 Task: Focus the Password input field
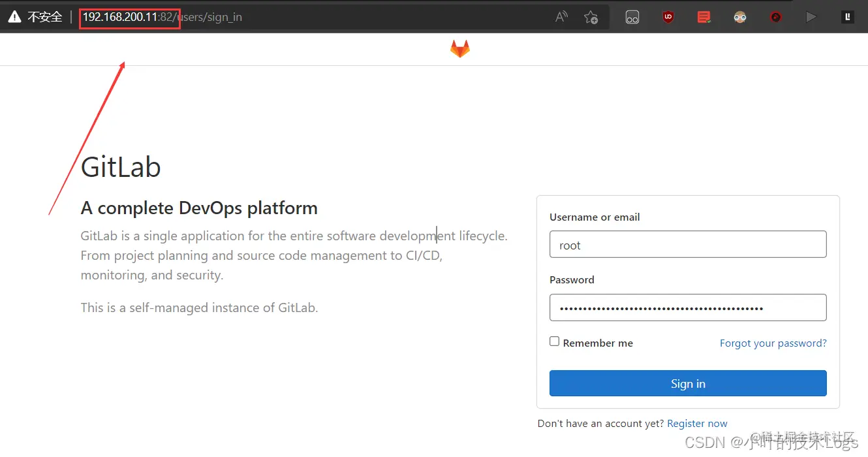[x=688, y=307]
